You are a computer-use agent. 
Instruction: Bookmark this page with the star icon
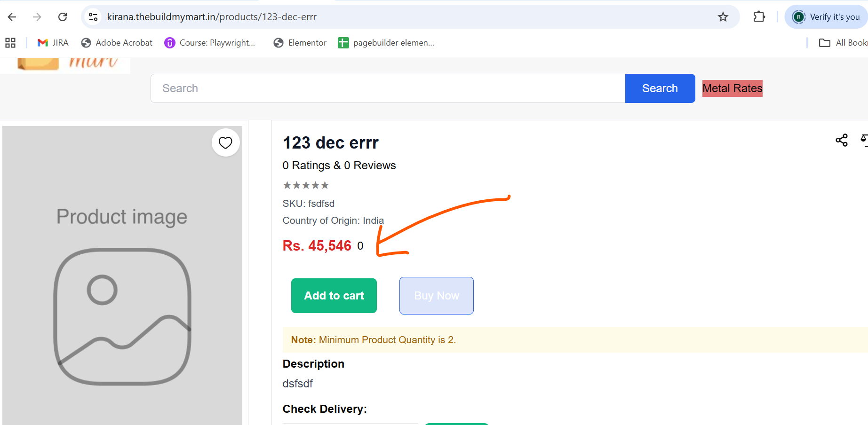click(723, 17)
